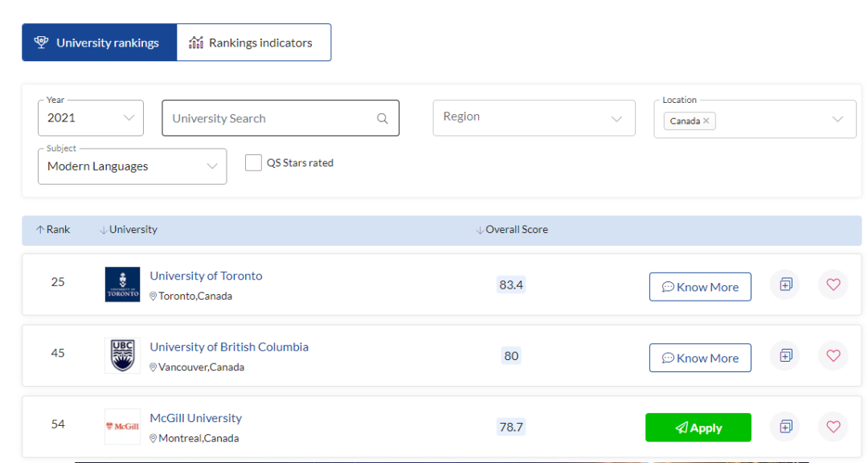The image size is (868, 463).
Task: Add McGill University to compare
Action: click(785, 427)
